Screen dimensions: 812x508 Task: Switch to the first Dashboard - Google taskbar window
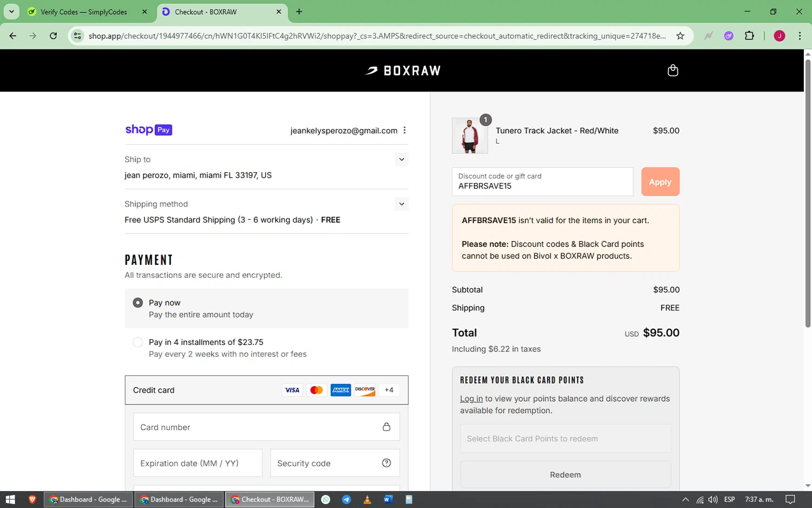click(88, 499)
